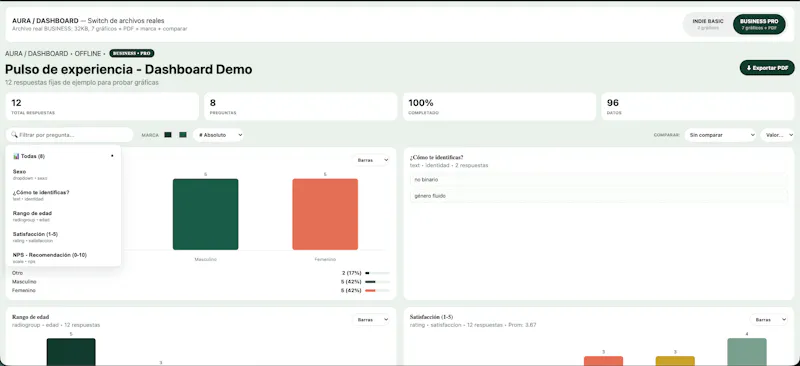Image resolution: width=800 pixels, height=366 pixels.
Task: Click the ¿Cómo te identificas? card heading
Action: [x=437, y=157]
